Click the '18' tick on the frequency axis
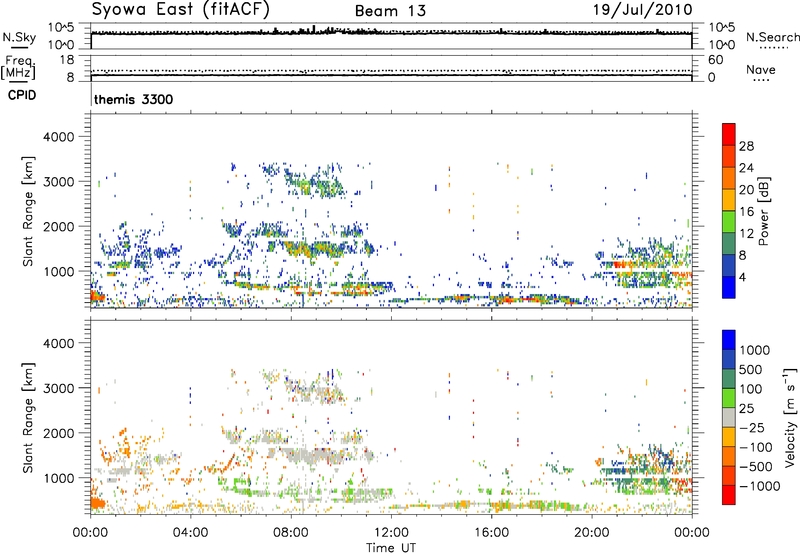Image resolution: width=800 pixels, height=554 pixels. coord(67,60)
